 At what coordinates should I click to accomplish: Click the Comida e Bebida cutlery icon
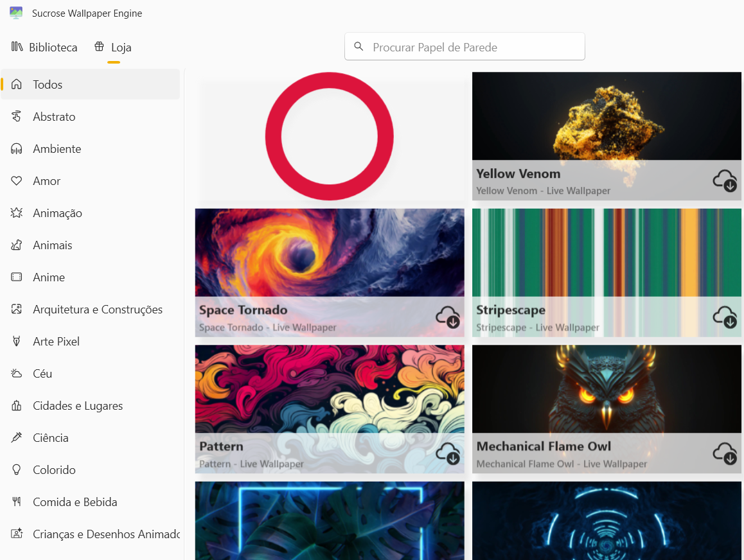click(x=17, y=502)
